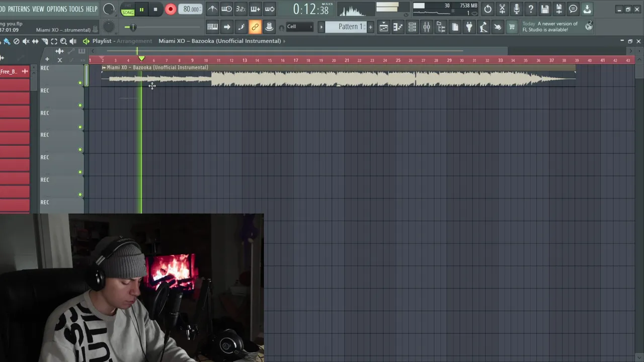The height and width of the screenshot is (362, 644).
Task: Save project with the floppy disk icon
Action: 544,9
